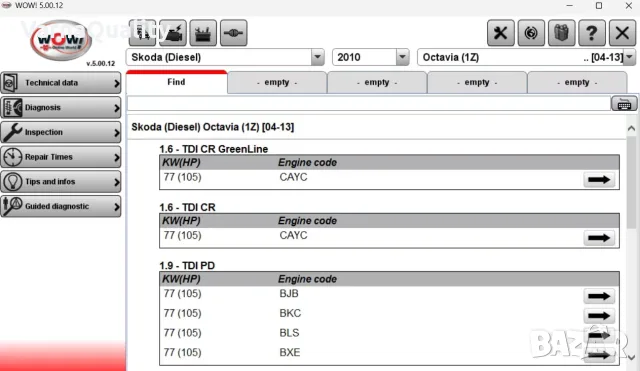Click the Skoda (Diesel) Octavia (1Z) [04-13] title
The image size is (640, 371).
pyautogui.click(x=212, y=127)
